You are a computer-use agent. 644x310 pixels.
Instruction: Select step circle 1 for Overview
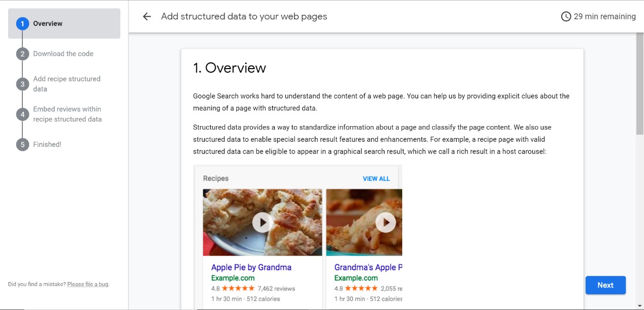[22, 23]
